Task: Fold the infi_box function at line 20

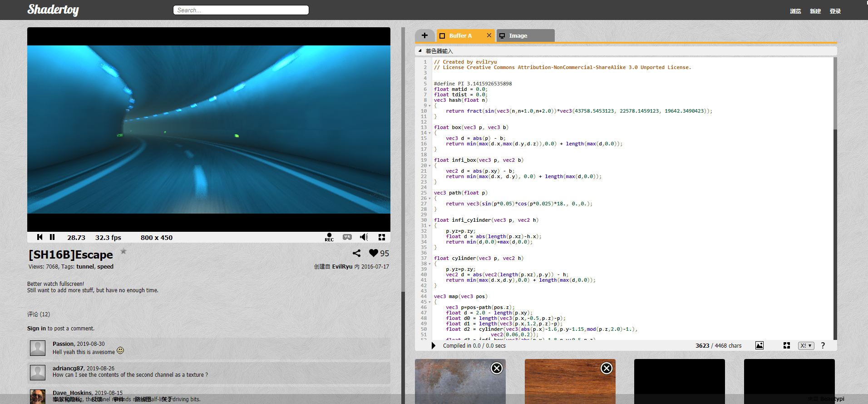Action: pos(430,166)
